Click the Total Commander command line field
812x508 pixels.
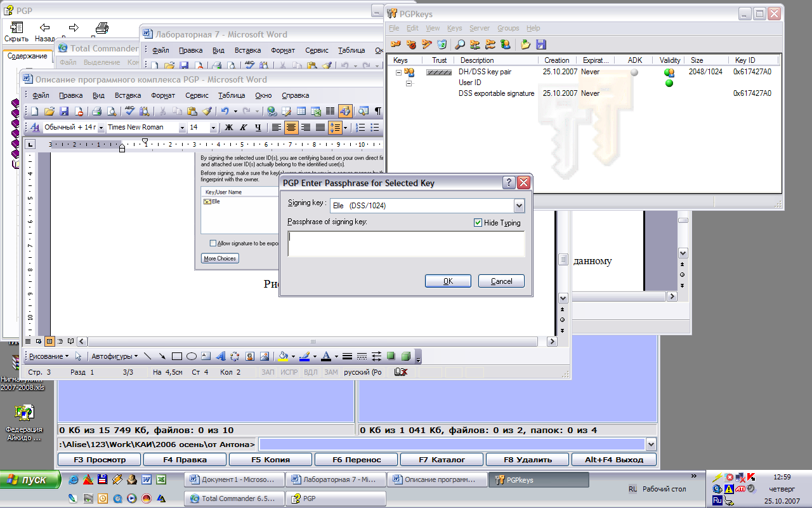(450, 444)
